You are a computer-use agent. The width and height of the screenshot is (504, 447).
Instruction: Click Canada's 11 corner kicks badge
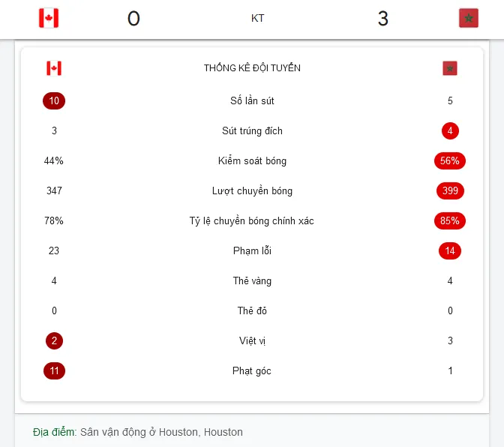(54, 370)
